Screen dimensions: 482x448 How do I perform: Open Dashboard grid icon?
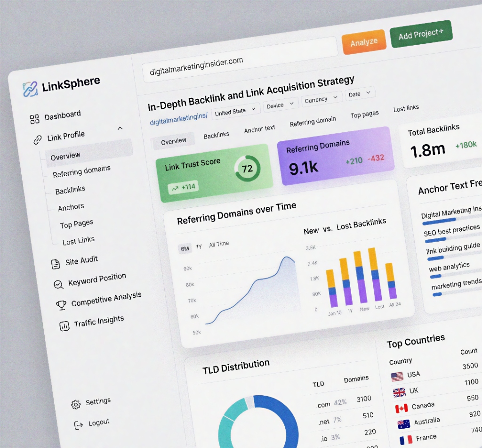click(x=34, y=119)
